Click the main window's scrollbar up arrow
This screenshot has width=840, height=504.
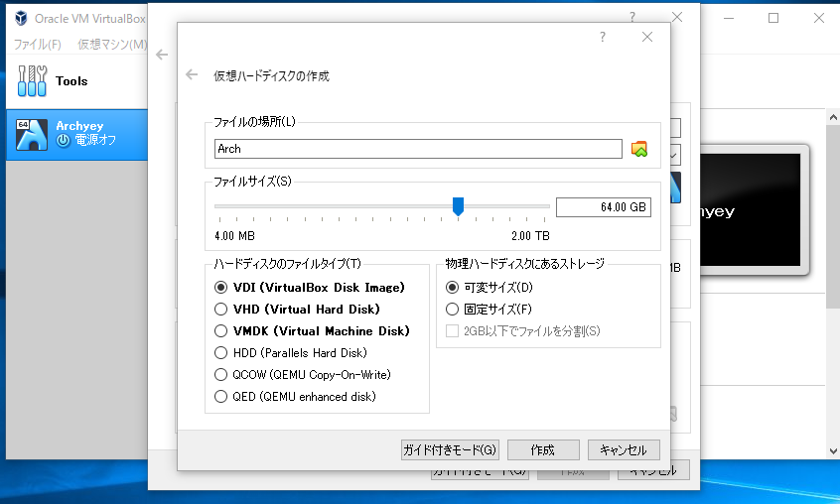coord(833,117)
